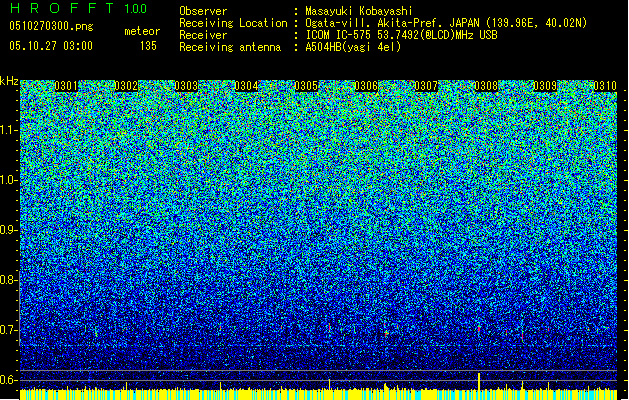This screenshot has height=400, width=629.
Task: Click the 1.1 frequency axis label
Action: [9, 130]
